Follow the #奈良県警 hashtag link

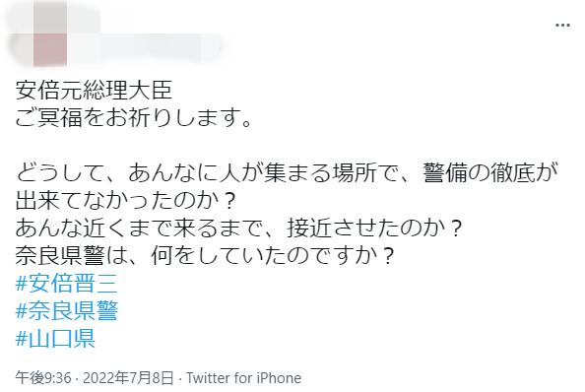(66, 310)
